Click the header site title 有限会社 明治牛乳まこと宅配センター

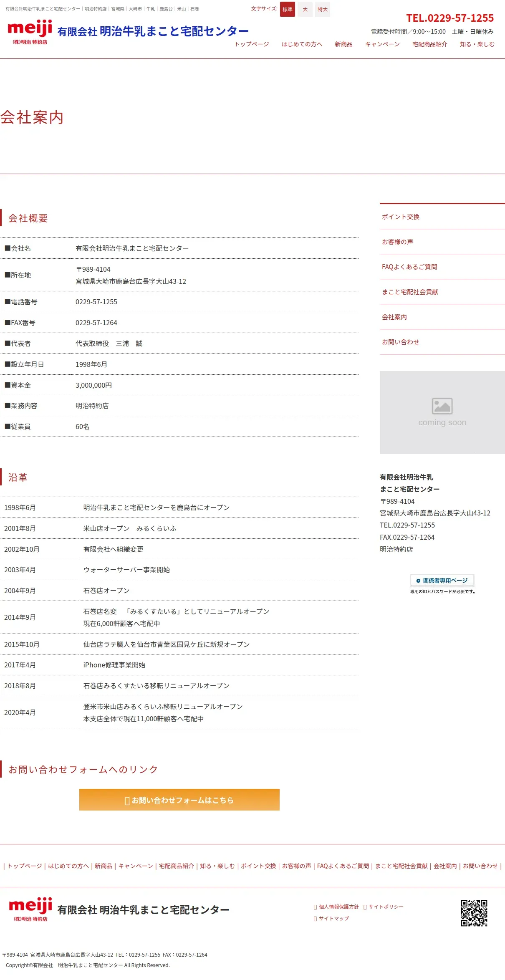point(153,31)
